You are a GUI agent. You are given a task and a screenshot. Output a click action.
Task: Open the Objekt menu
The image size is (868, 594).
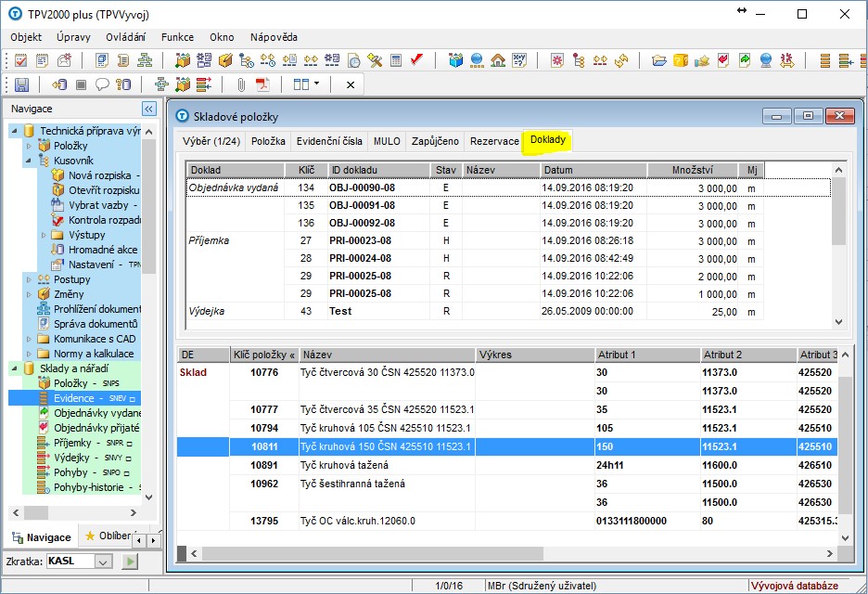click(26, 37)
